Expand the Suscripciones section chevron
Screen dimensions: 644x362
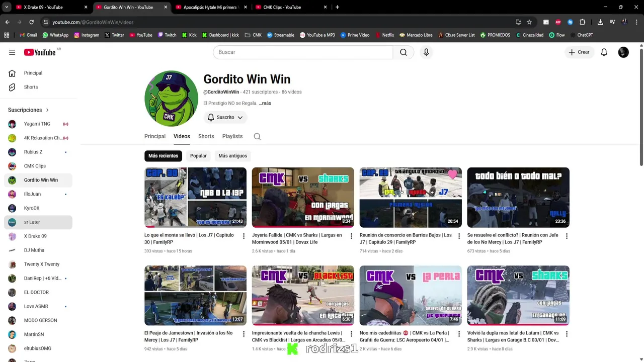pyautogui.click(x=47, y=110)
